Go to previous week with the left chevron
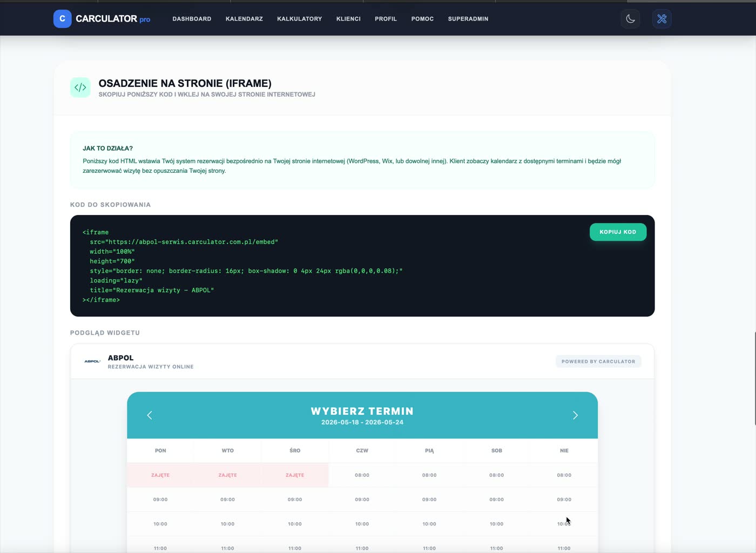Image resolution: width=756 pixels, height=553 pixels. click(150, 415)
